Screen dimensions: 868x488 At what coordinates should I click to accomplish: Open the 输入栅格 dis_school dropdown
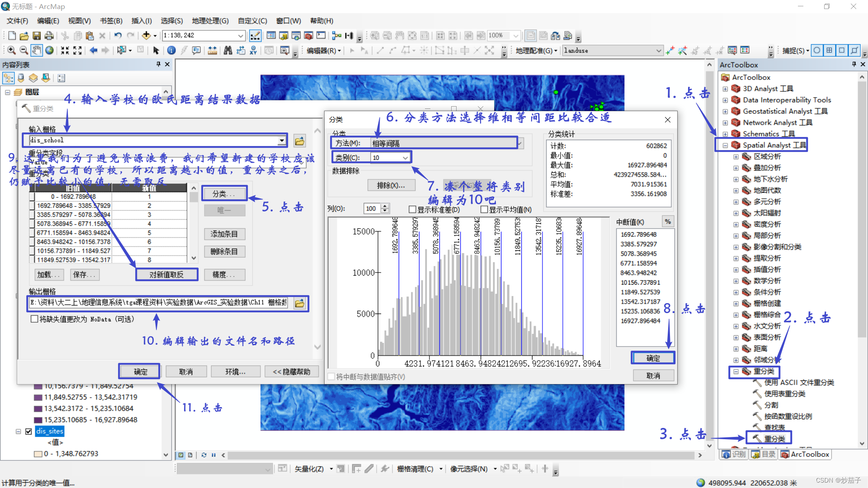(282, 141)
